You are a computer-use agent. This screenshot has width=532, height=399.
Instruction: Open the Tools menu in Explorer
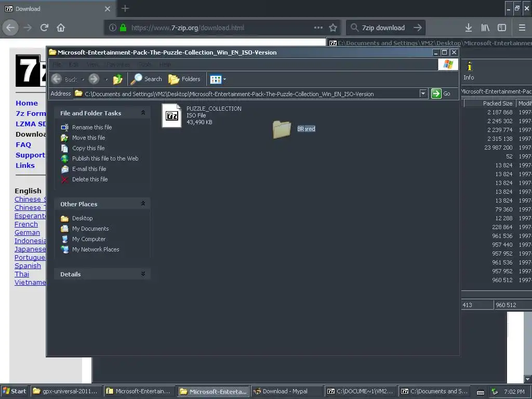(x=145, y=64)
